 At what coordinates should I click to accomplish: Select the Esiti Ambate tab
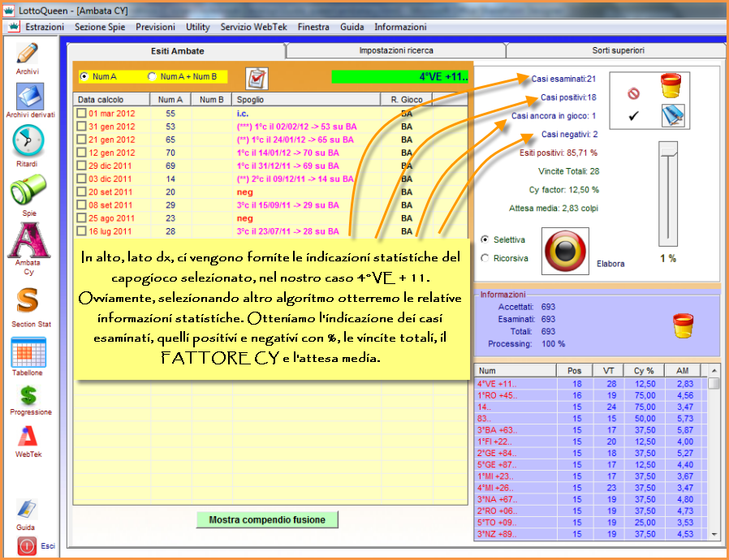click(x=177, y=51)
